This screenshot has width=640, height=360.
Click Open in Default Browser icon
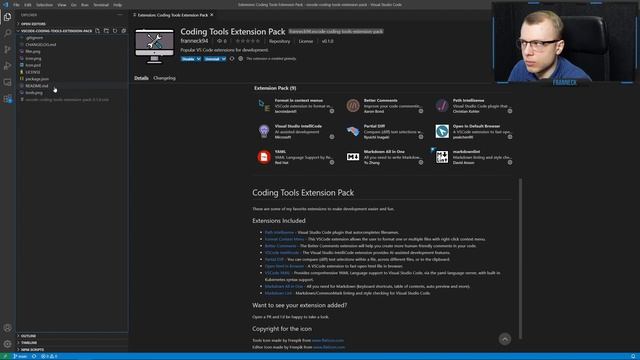click(442, 131)
